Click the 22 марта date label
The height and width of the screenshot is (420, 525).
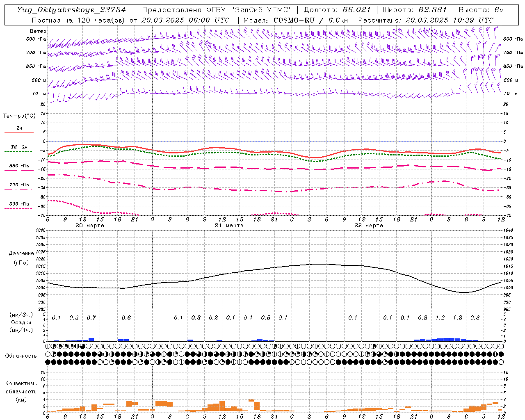(x=369, y=226)
